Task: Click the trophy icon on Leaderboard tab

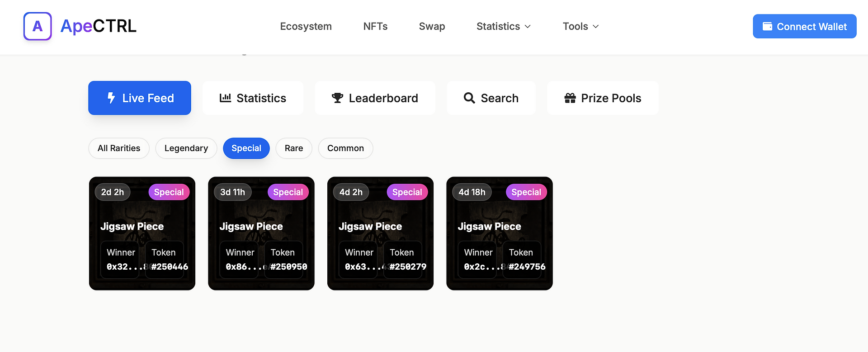Action: click(x=337, y=98)
